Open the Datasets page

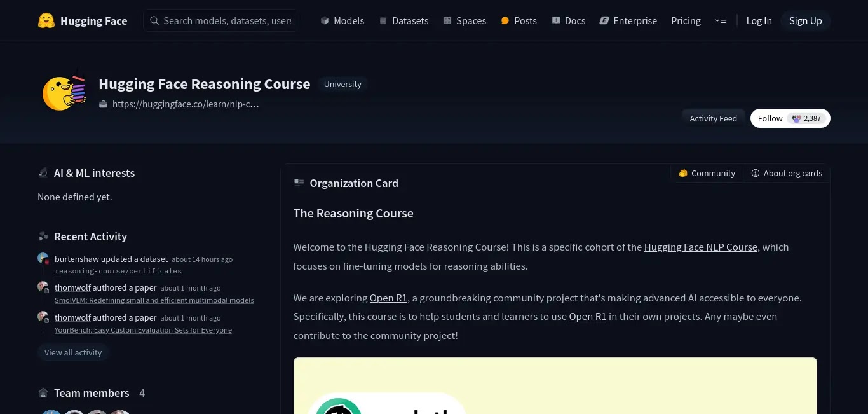click(x=403, y=20)
